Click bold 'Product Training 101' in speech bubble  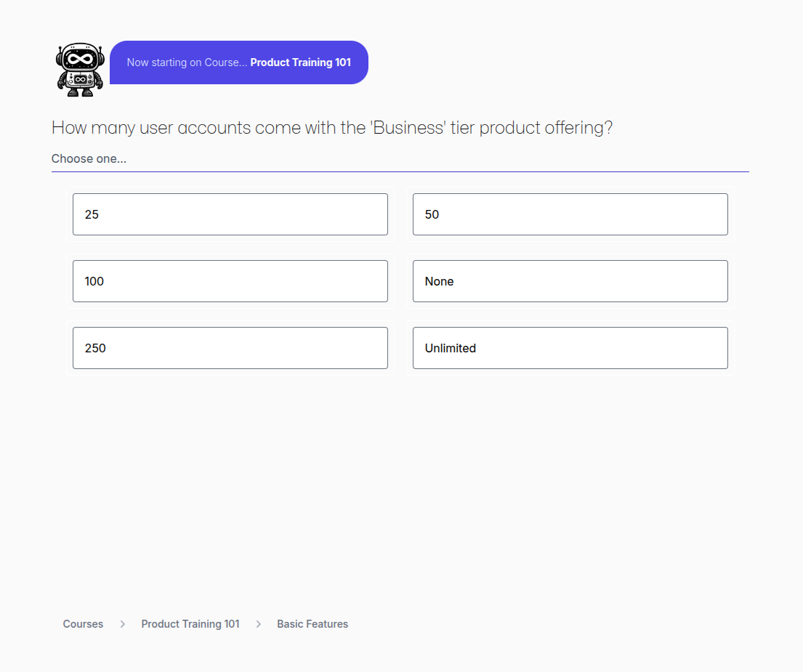(x=300, y=62)
